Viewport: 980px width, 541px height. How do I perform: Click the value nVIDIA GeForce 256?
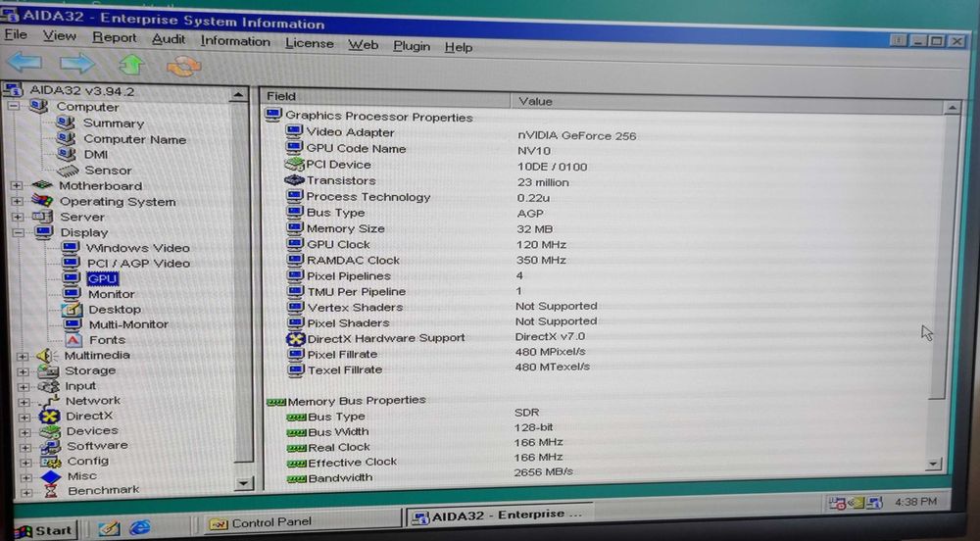576,135
